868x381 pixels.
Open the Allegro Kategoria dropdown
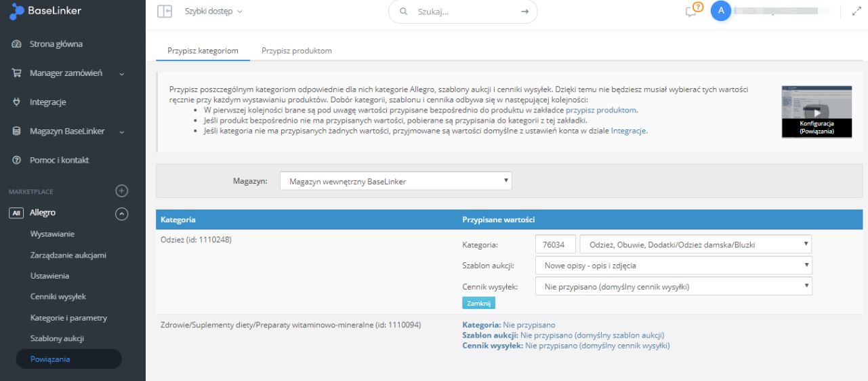point(695,244)
